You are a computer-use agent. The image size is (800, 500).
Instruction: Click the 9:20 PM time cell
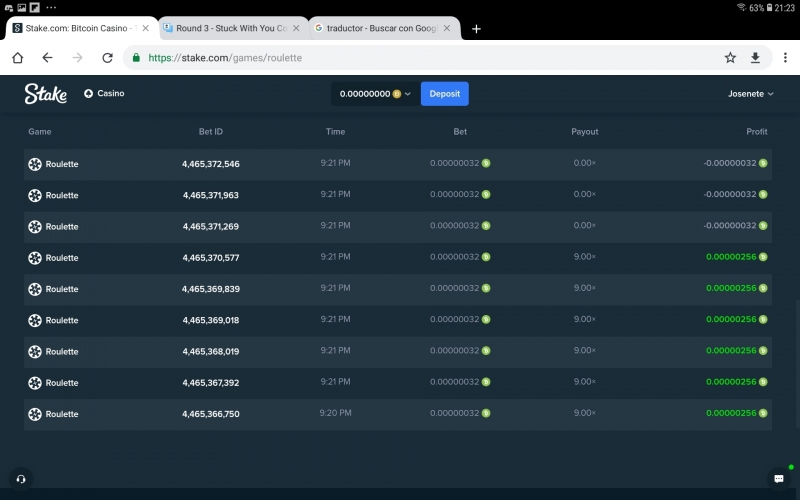coord(335,413)
